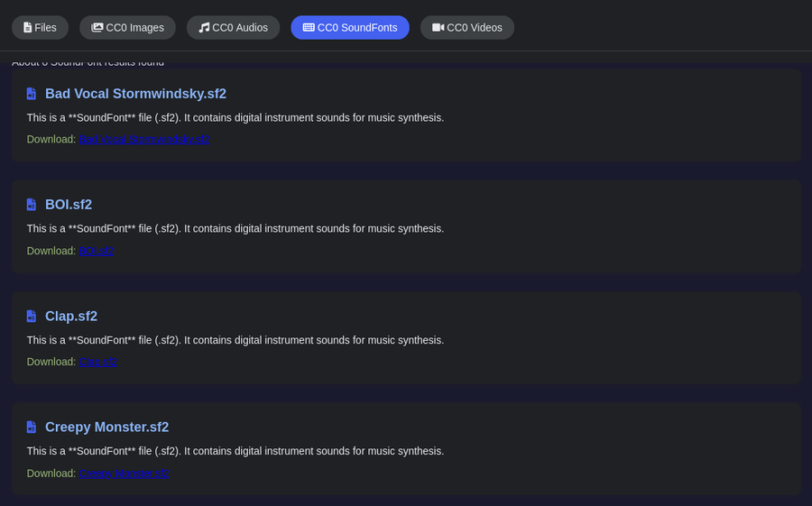
Task: Click the BOI.sf2 download link
Action: [x=96, y=251]
